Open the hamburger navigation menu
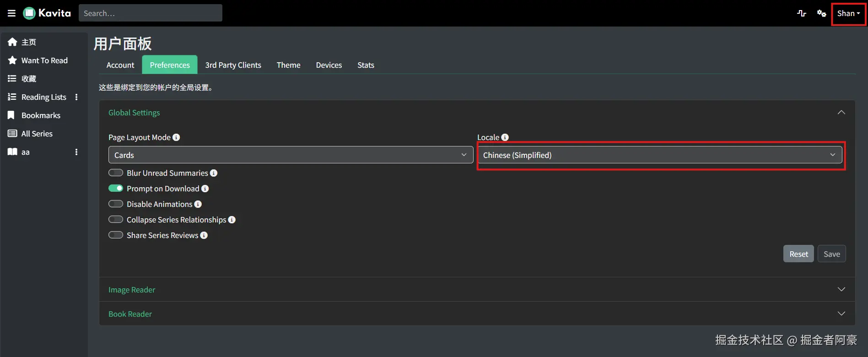The width and height of the screenshot is (868, 357). tap(12, 13)
